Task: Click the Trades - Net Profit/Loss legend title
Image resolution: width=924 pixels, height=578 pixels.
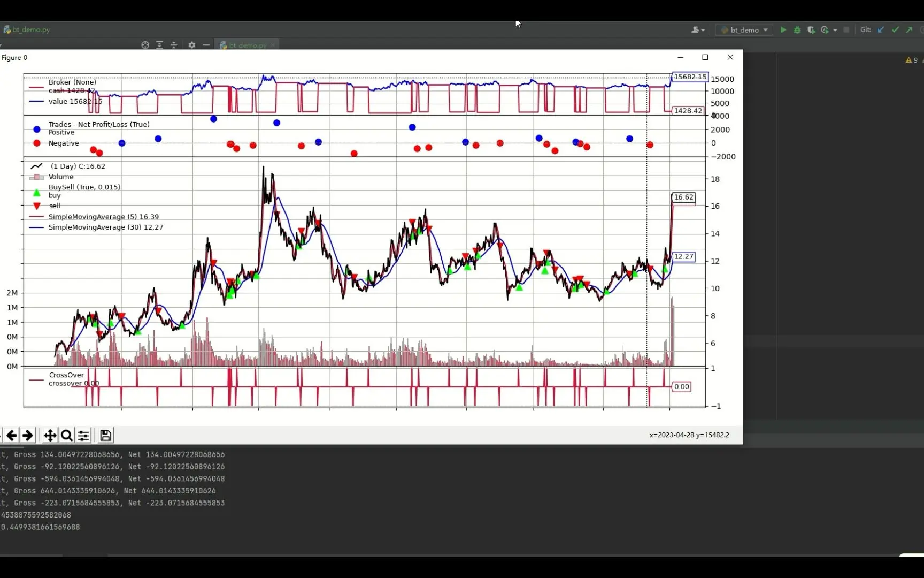Action: click(99, 124)
